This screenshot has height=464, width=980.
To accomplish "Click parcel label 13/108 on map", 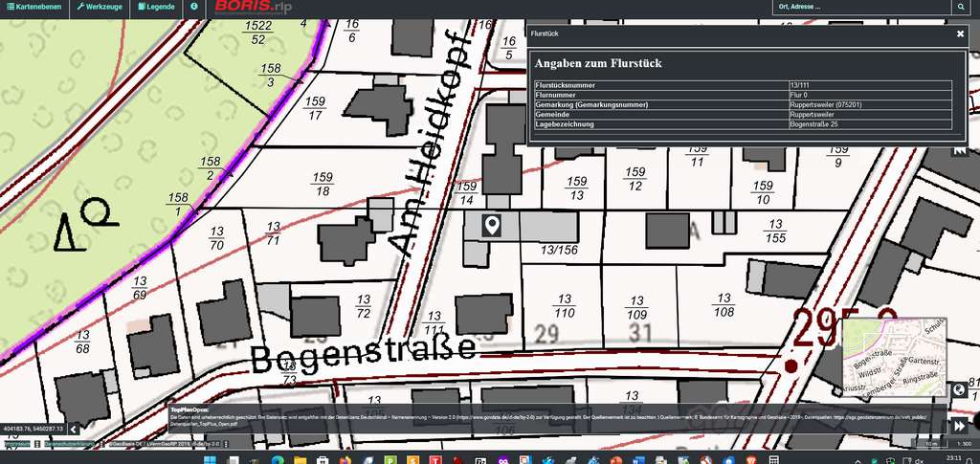I will (724, 305).
